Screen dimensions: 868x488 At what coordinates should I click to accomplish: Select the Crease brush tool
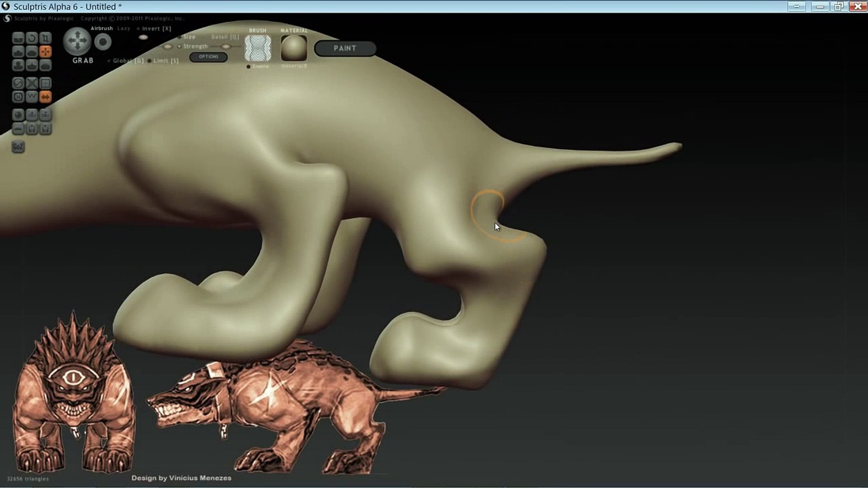(18, 38)
